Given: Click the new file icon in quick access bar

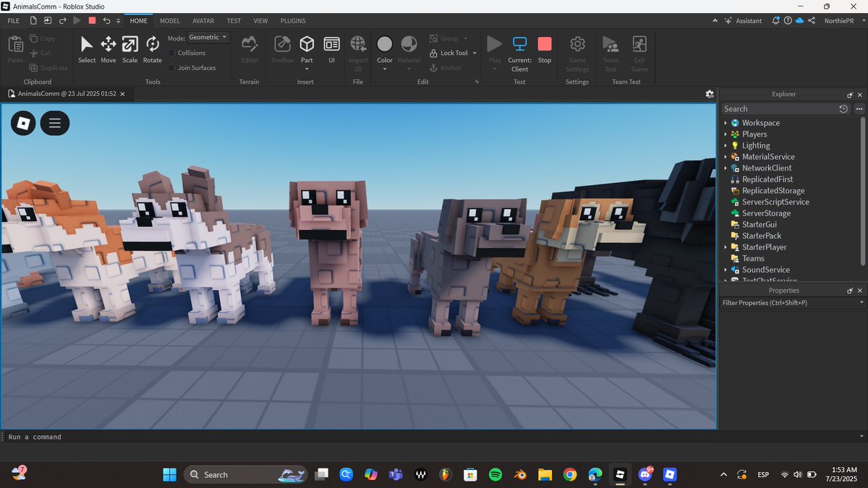Looking at the screenshot, I should (34, 21).
